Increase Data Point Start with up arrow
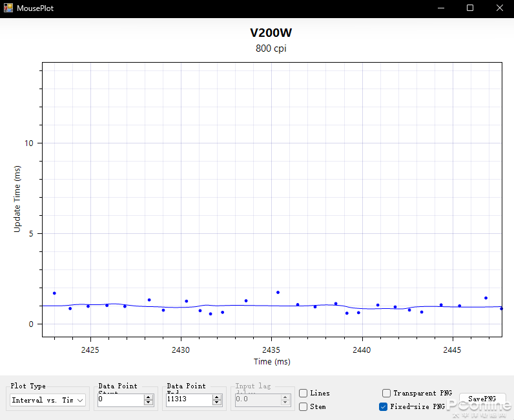Viewport: 514px width, 420px height. (x=149, y=397)
